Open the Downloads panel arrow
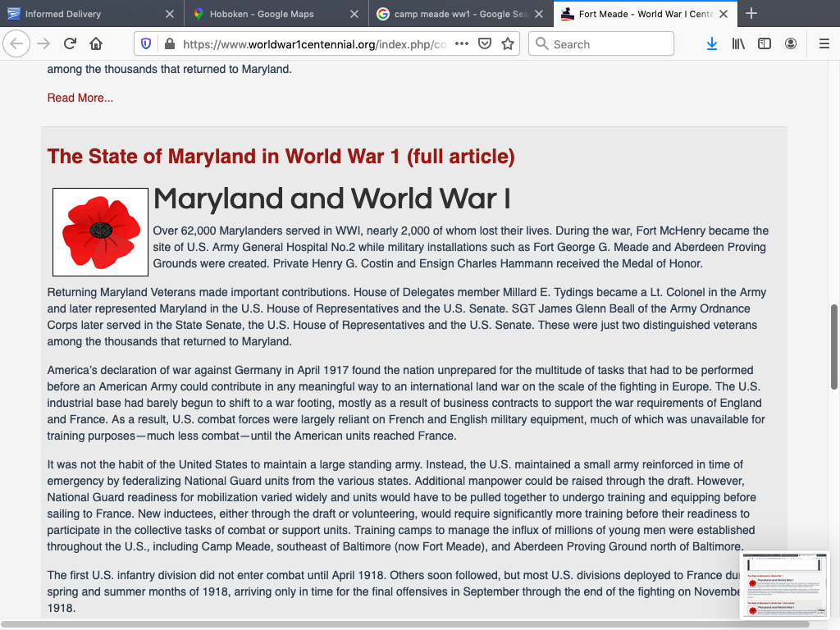This screenshot has height=630, width=840. point(712,43)
